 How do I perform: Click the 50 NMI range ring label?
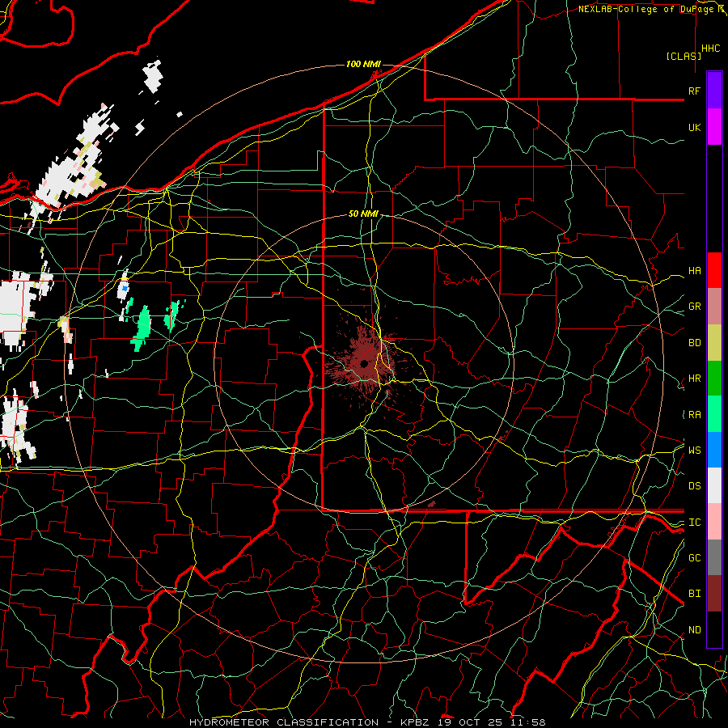[363, 214]
